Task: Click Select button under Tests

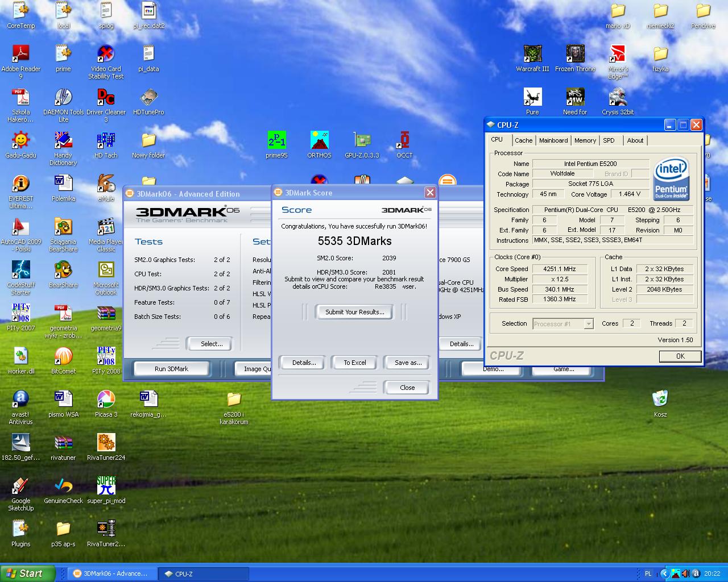Action: (211, 344)
